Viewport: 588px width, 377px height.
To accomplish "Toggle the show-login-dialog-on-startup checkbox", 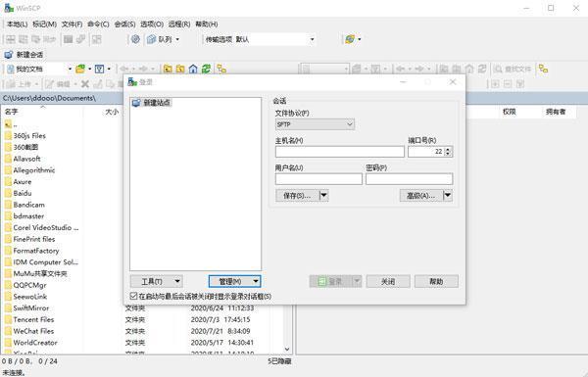I will pyautogui.click(x=133, y=296).
